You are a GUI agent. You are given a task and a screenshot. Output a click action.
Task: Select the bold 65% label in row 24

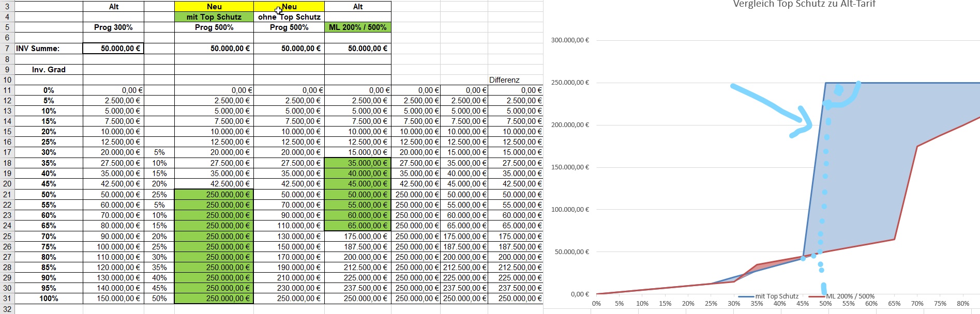(49, 226)
